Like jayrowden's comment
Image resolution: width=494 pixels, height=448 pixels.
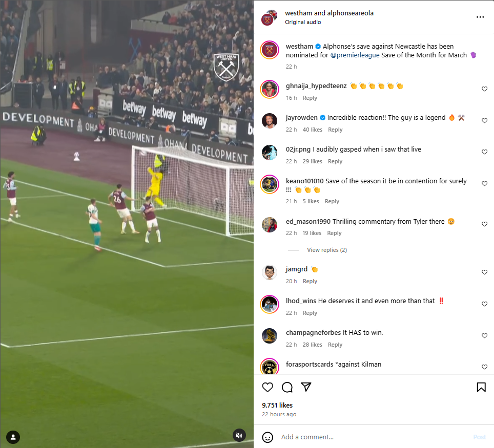pyautogui.click(x=485, y=121)
